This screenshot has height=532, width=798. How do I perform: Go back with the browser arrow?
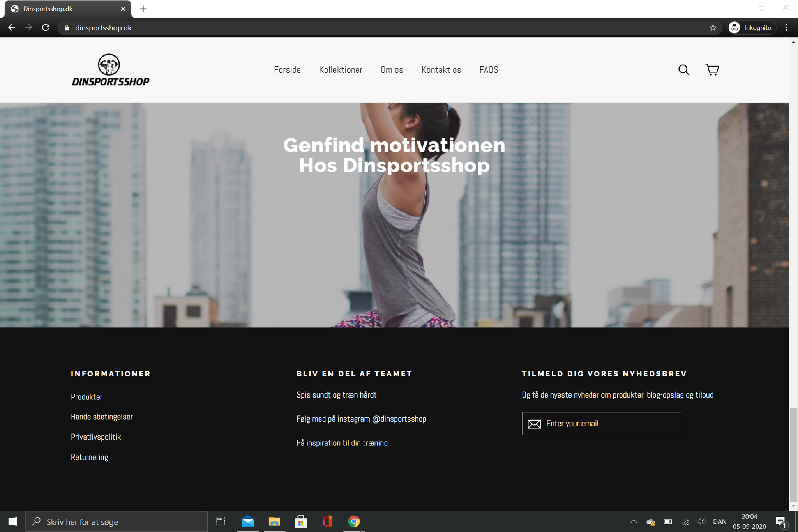pos(12,28)
